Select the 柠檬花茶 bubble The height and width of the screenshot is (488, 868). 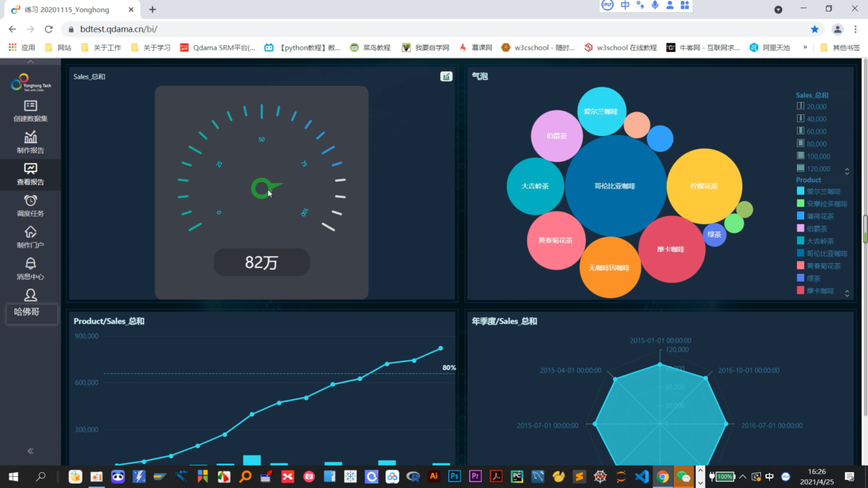point(704,187)
